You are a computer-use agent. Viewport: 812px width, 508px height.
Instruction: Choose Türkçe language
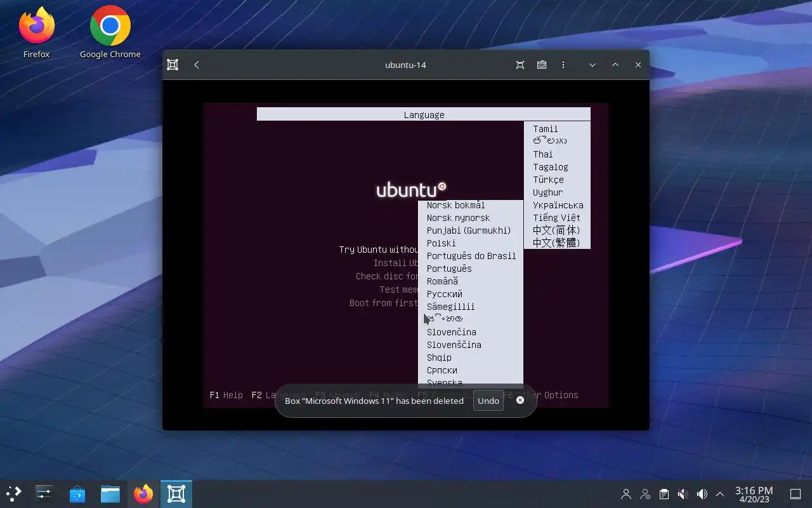coord(548,180)
